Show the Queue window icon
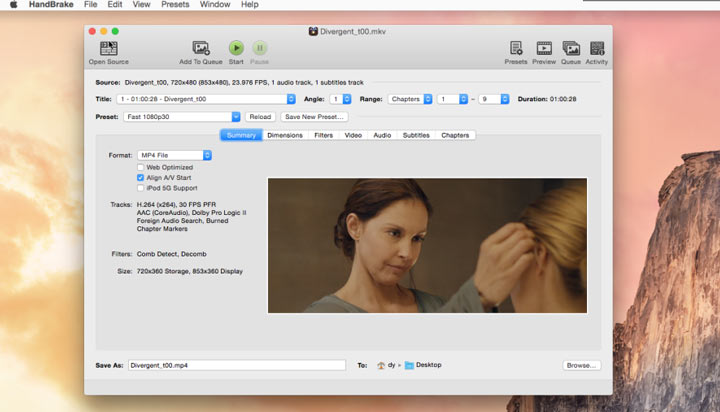Image resolution: width=720 pixels, height=412 pixels. 571,48
